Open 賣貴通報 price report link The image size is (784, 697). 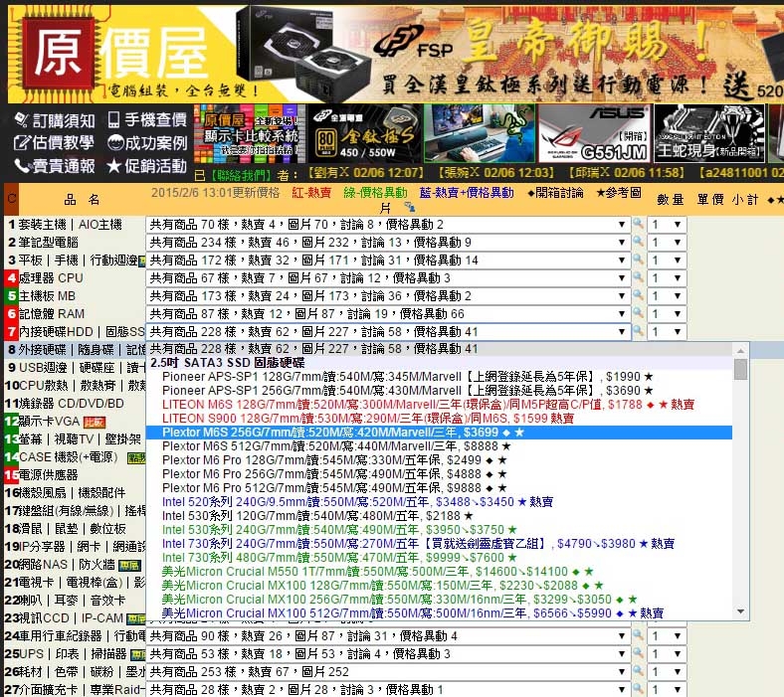click(55, 166)
